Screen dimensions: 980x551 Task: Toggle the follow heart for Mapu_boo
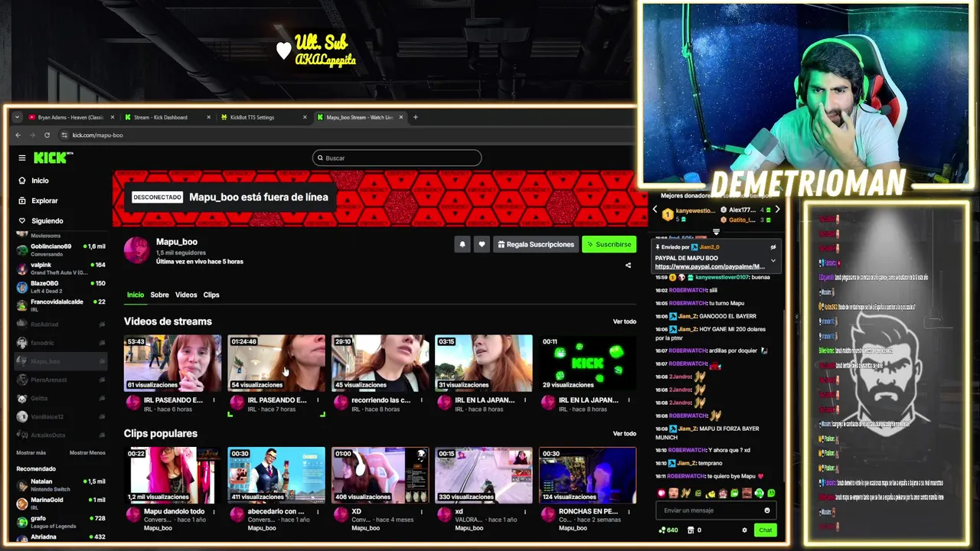point(482,244)
